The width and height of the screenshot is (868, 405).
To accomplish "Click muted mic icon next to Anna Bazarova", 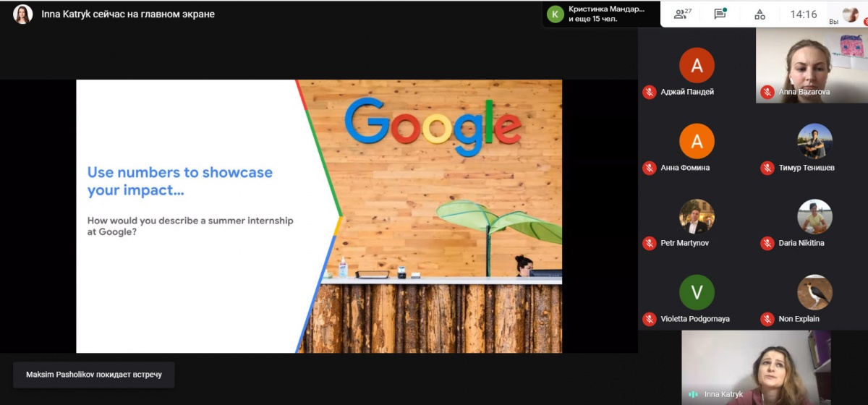I will point(767,92).
